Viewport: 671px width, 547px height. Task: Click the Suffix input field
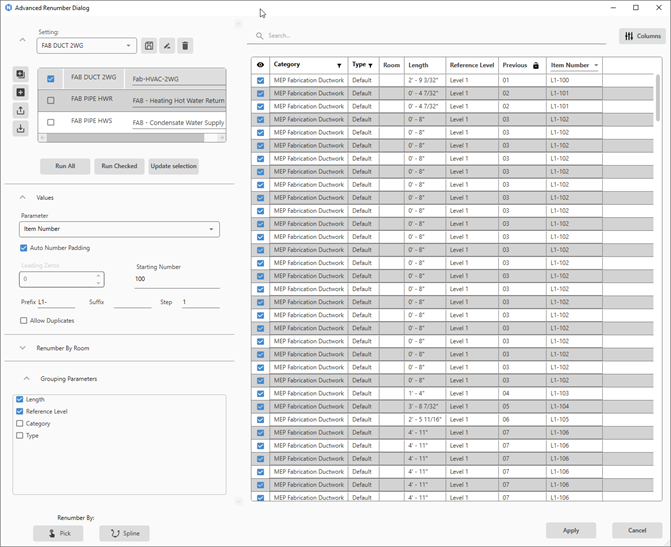click(x=132, y=302)
